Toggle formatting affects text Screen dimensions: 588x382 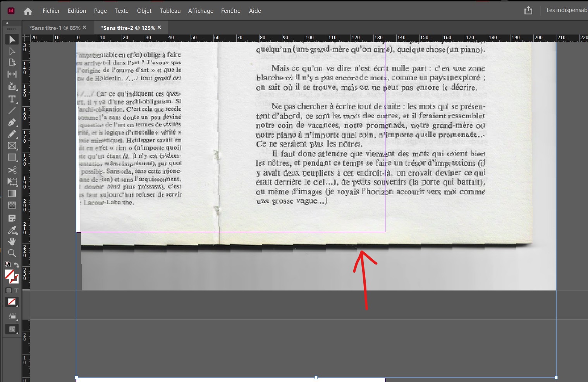[x=17, y=290]
